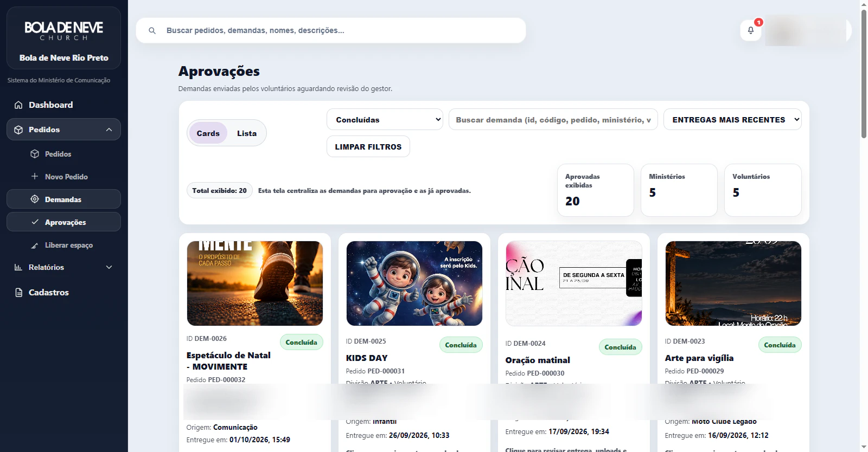Open the Arte para vigília card thumbnail
This screenshot has height=452, width=868.
click(733, 283)
